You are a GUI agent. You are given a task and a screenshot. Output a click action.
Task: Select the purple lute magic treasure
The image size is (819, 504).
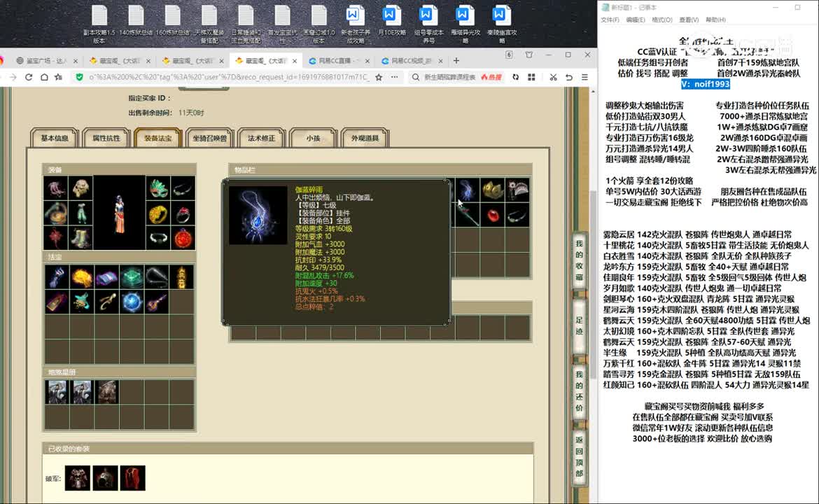pos(157,302)
